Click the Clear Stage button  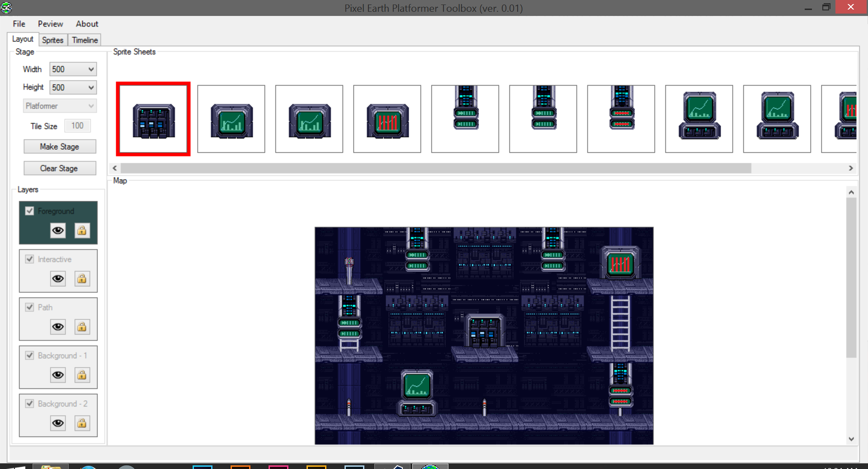click(60, 168)
